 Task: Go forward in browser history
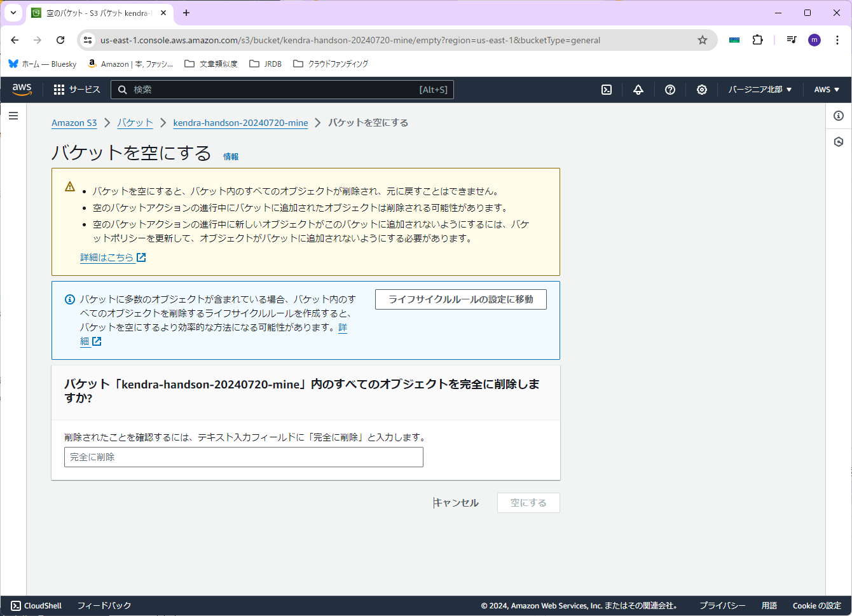38,40
